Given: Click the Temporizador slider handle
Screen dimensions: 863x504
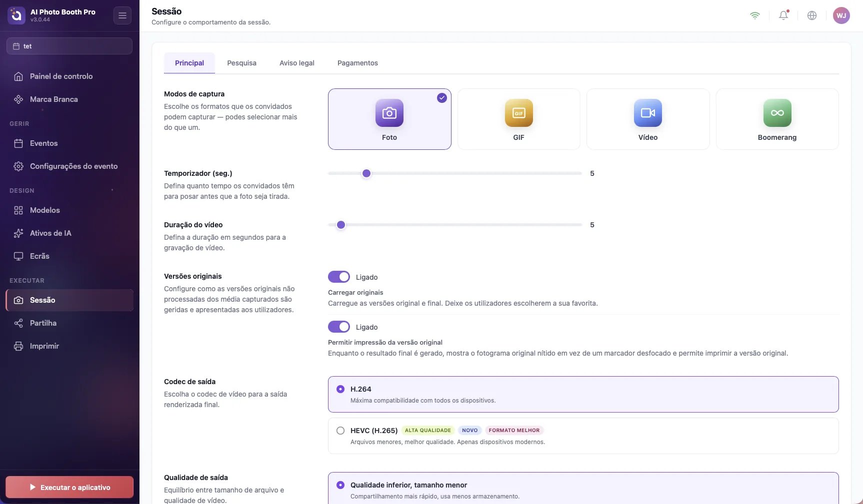Looking at the screenshot, I should pyautogui.click(x=366, y=173).
